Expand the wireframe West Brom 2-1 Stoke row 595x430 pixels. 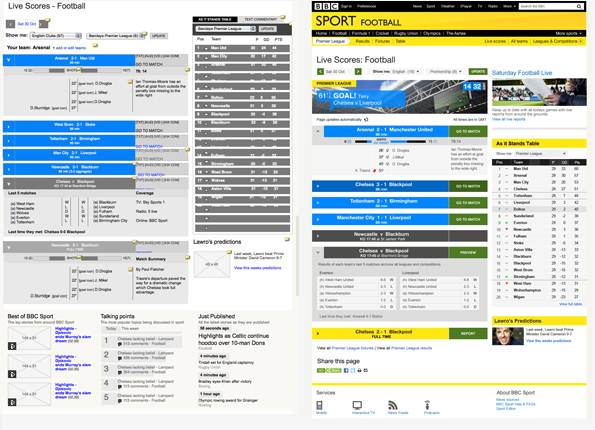[8, 126]
